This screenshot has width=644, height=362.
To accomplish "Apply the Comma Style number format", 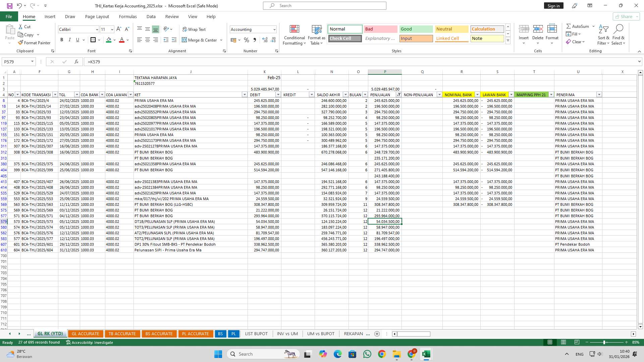I will 255,40.
